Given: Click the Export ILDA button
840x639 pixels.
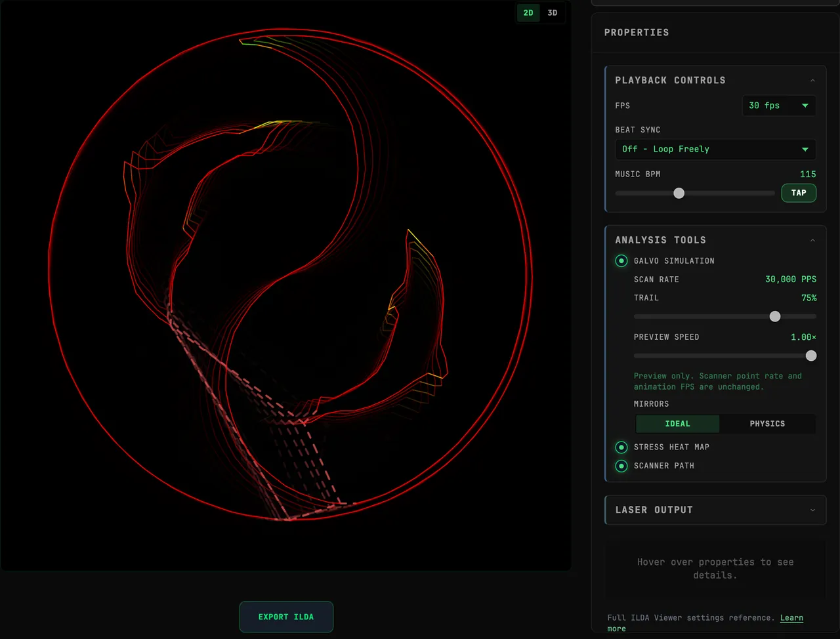Looking at the screenshot, I should (286, 617).
